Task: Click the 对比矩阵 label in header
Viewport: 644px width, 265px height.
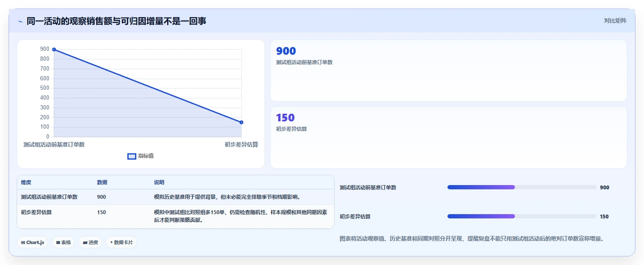Action: 615,21
